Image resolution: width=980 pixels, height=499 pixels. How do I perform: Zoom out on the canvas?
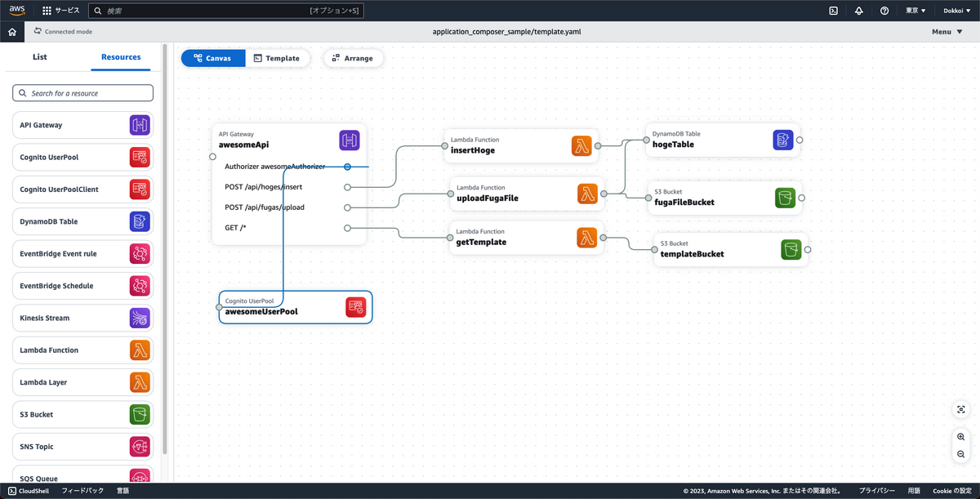(x=960, y=454)
